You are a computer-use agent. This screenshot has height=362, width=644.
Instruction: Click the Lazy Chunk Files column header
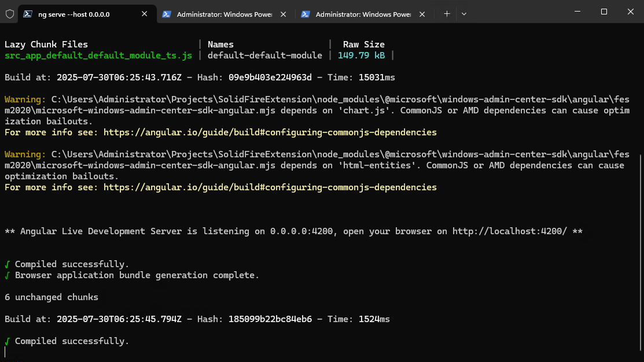coord(46,45)
